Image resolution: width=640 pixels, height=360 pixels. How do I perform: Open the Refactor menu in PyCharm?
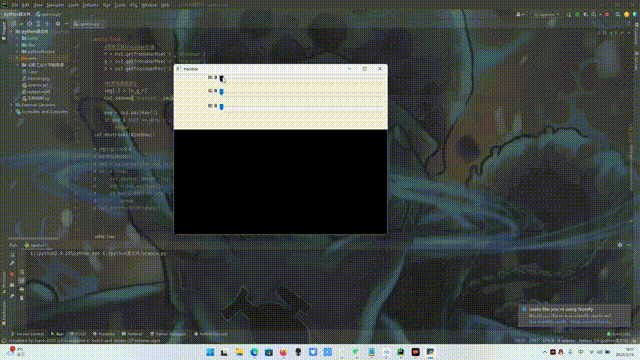tap(91, 5)
